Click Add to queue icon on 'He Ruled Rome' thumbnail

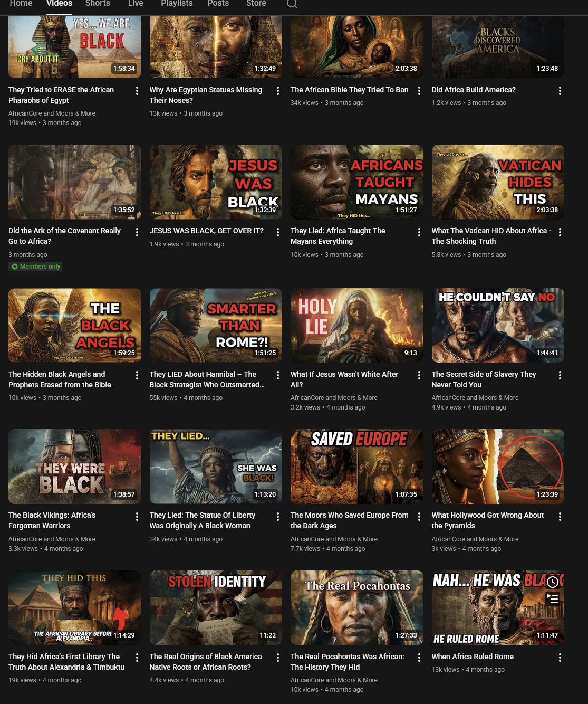pos(553,598)
